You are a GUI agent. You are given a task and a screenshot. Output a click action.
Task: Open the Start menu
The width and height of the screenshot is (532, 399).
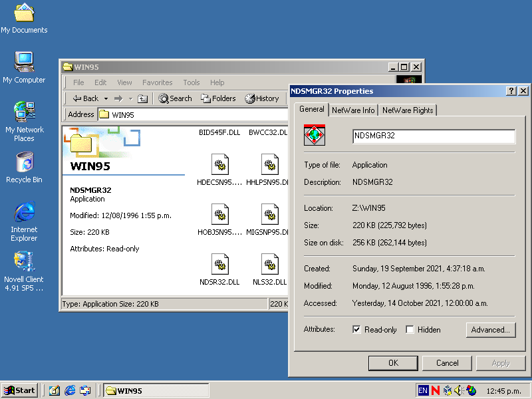pos(20,390)
